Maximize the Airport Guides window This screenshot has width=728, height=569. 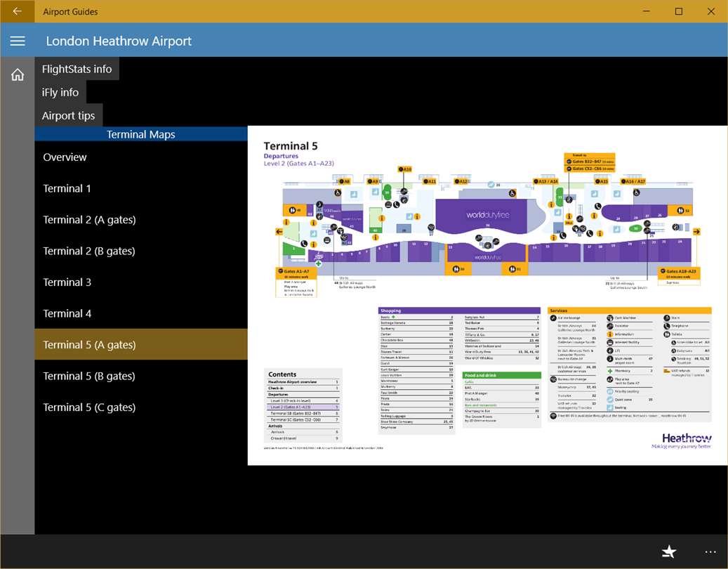(x=678, y=11)
